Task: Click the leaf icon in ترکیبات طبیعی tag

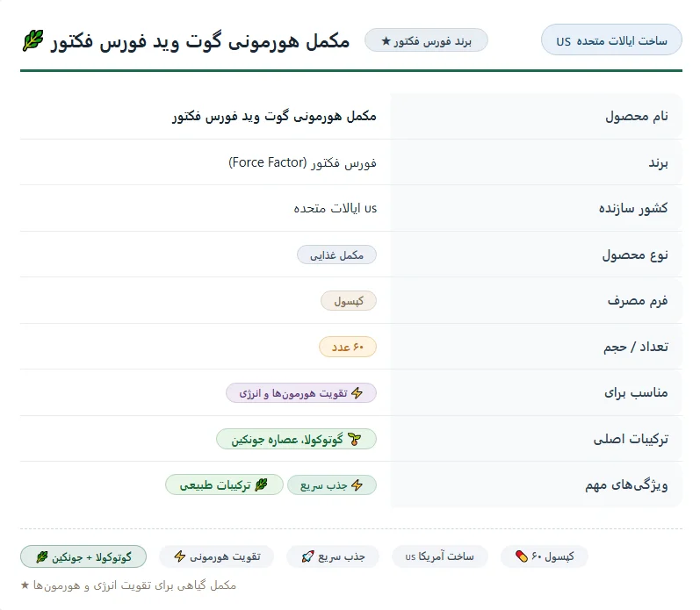Action: (x=261, y=485)
